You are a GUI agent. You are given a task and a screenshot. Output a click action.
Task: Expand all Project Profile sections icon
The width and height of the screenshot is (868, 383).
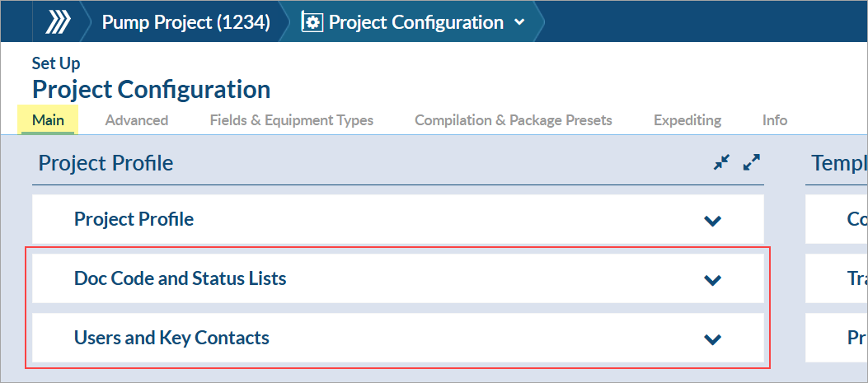click(x=751, y=163)
